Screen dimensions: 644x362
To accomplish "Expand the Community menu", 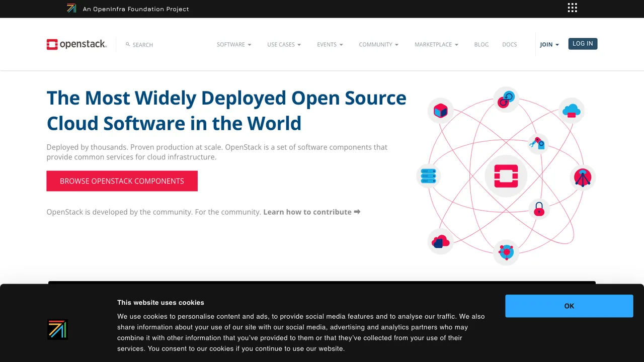I will (379, 45).
